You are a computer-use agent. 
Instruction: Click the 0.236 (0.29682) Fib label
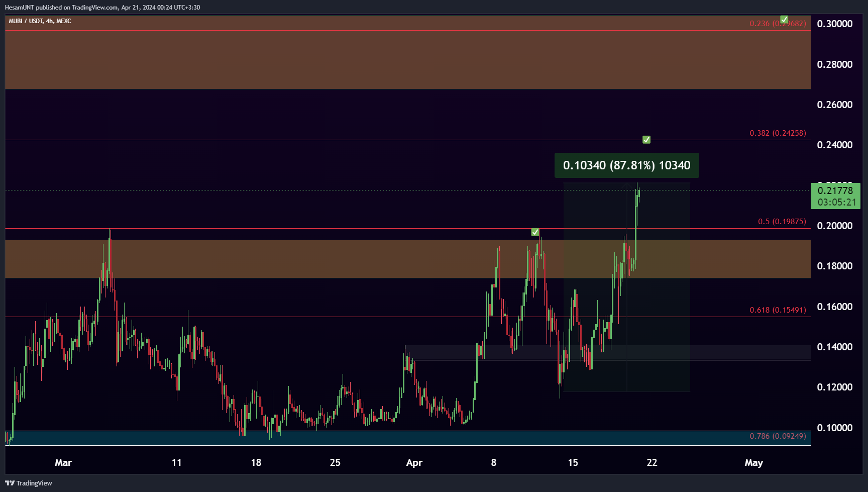(x=778, y=24)
